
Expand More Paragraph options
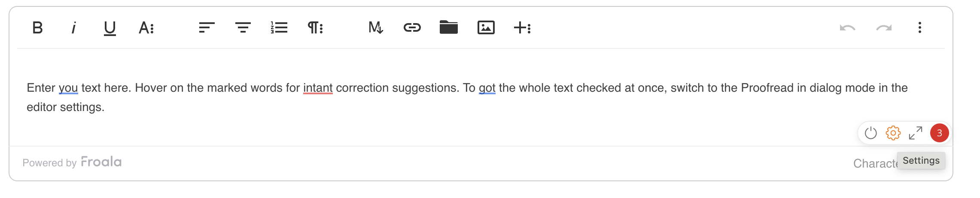pos(315,28)
